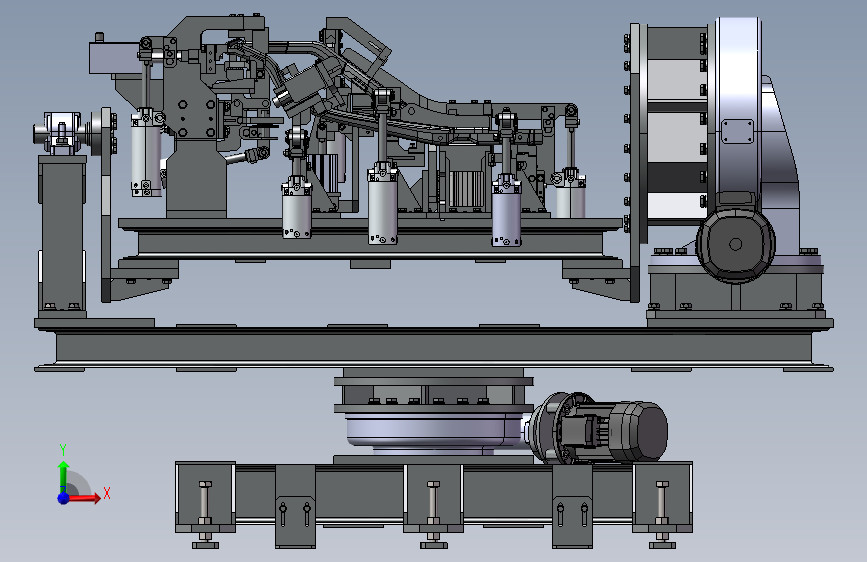Select the small square cover plate on headstock housing
Image resolution: width=867 pixels, height=562 pixels.
[738, 132]
